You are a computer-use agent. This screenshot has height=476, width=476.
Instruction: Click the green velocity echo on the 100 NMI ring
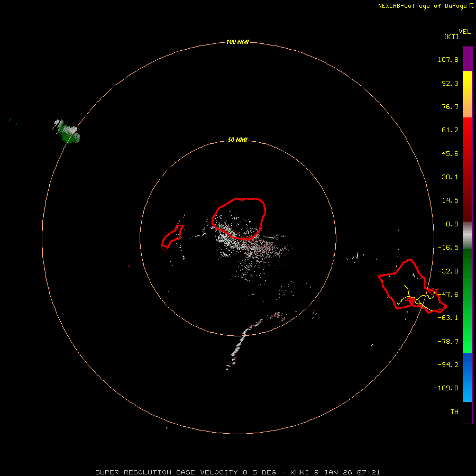tap(67, 132)
